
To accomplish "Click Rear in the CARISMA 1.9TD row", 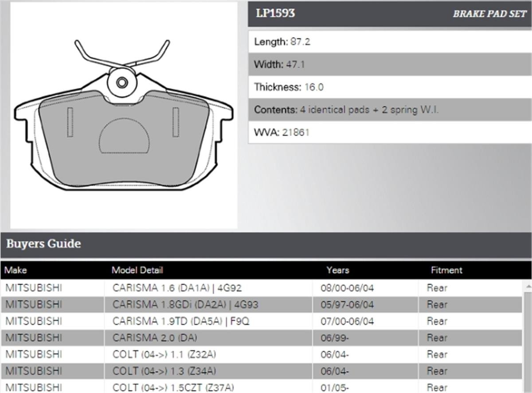I will [437, 321].
